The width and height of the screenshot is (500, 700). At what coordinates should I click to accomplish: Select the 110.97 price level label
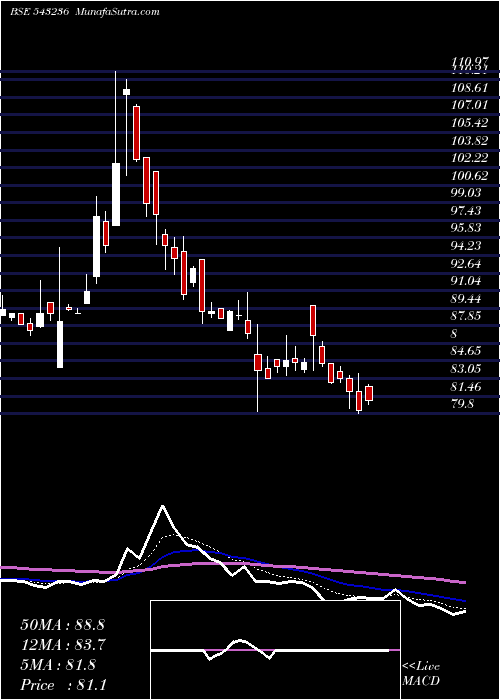click(468, 63)
